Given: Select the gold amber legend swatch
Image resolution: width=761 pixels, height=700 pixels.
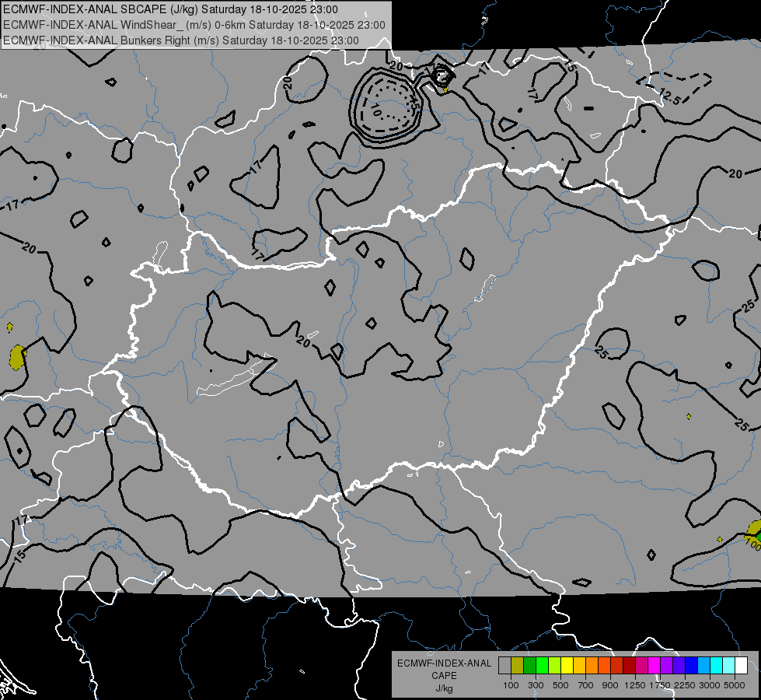Looking at the screenshot, I should click(579, 666).
